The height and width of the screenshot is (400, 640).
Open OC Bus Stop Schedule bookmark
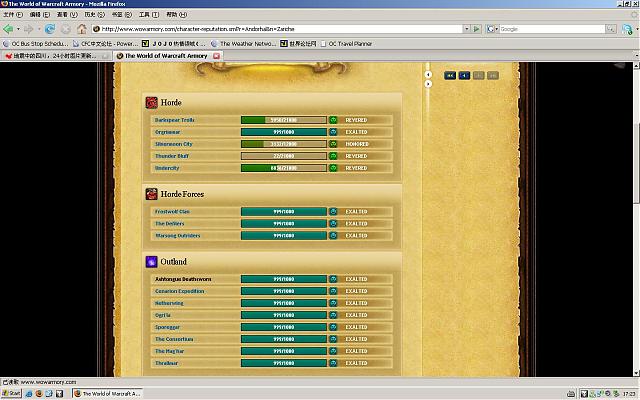tap(36, 44)
